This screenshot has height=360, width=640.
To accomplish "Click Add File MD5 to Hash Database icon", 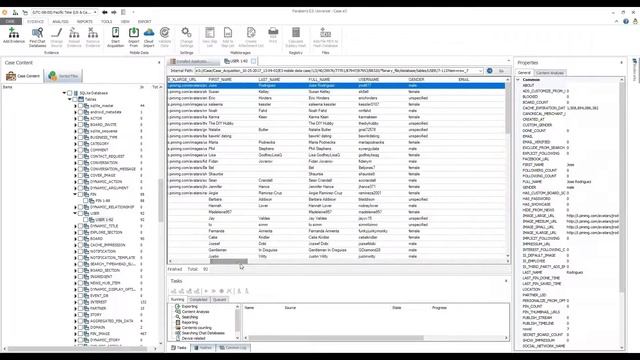I will click(325, 33).
